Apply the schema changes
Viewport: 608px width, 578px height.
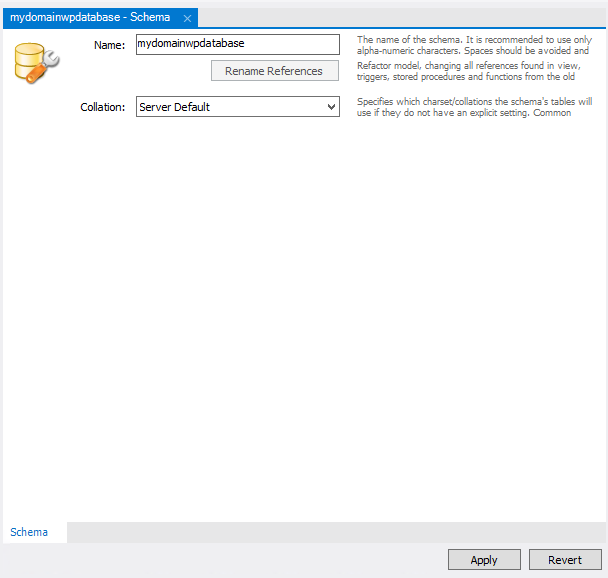click(484, 560)
